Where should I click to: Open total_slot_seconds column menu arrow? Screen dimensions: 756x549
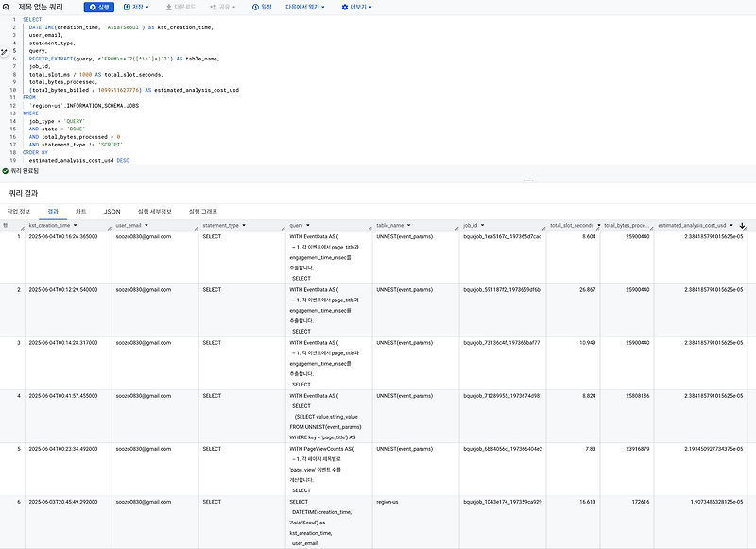tap(598, 225)
